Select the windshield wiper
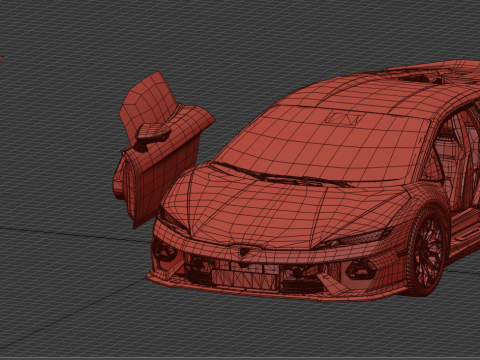Screen dimensions: 480x360 coord(283,175)
